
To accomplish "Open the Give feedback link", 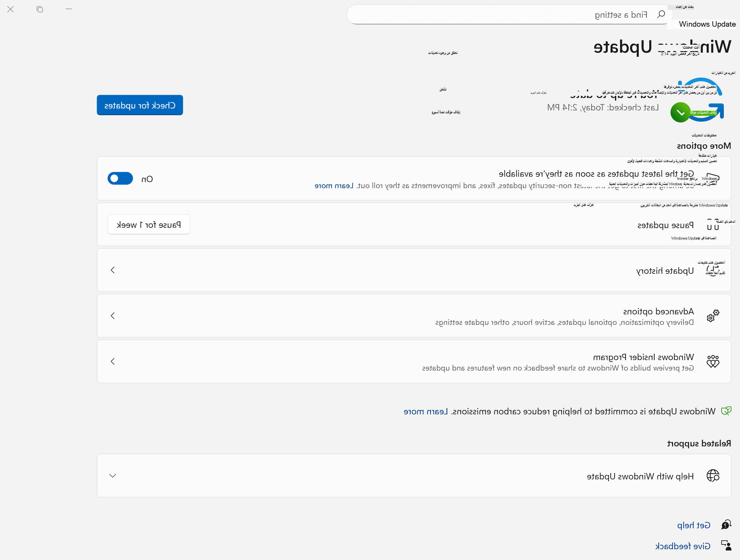I will click(683, 546).
